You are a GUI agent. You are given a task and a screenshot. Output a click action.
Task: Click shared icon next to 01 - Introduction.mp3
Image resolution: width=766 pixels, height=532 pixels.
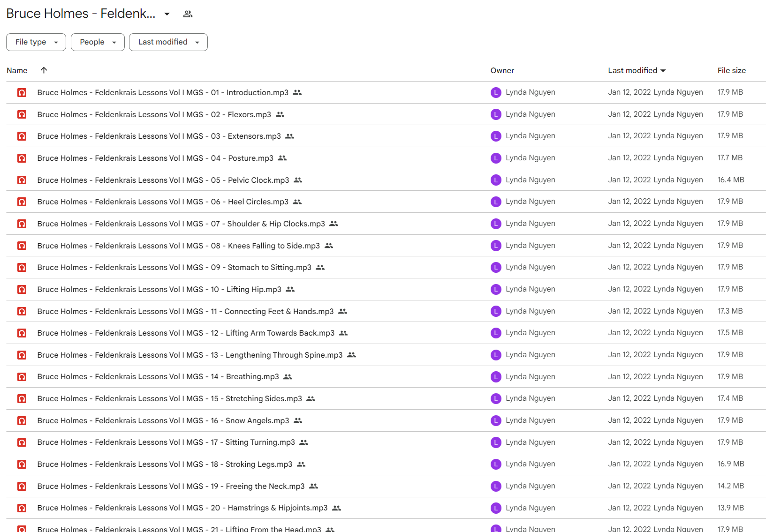297,92
